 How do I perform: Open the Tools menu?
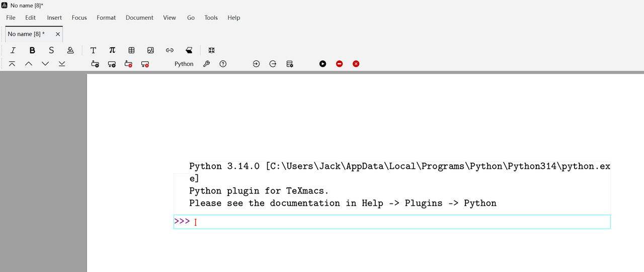(211, 18)
